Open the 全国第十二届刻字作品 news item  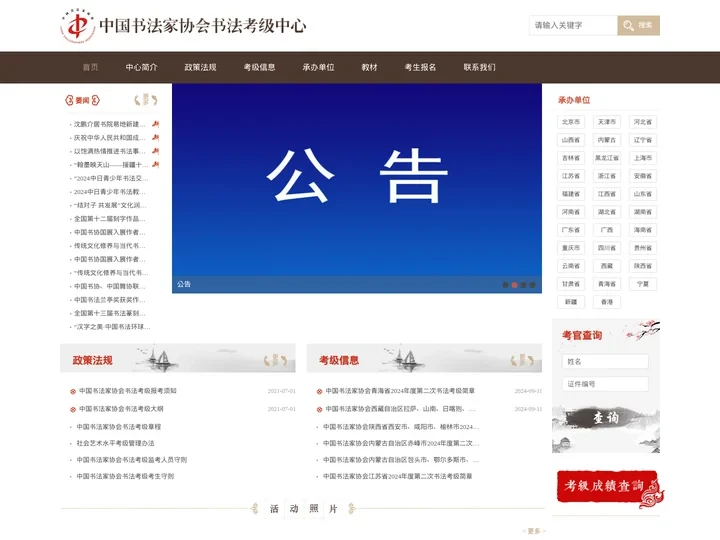pos(110,219)
